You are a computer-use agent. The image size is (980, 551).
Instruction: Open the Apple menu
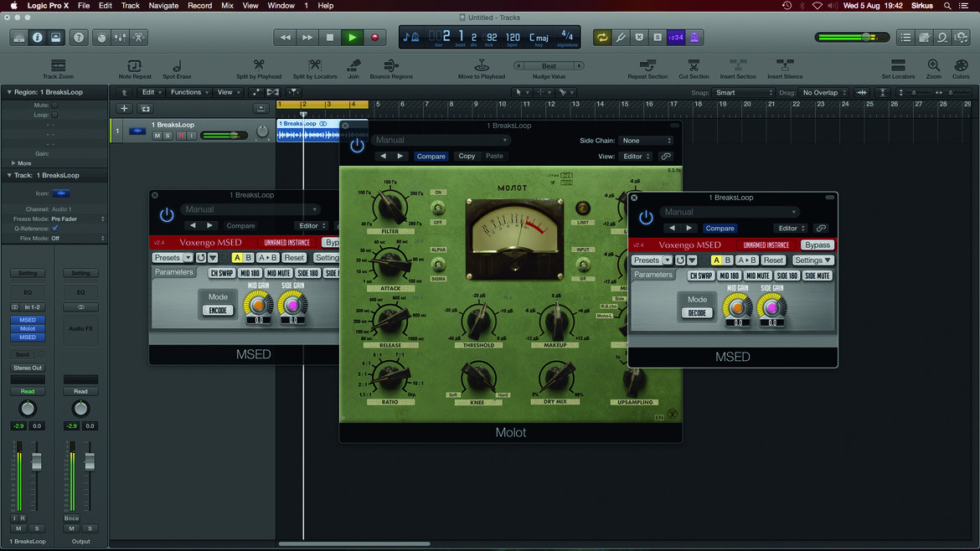point(13,6)
